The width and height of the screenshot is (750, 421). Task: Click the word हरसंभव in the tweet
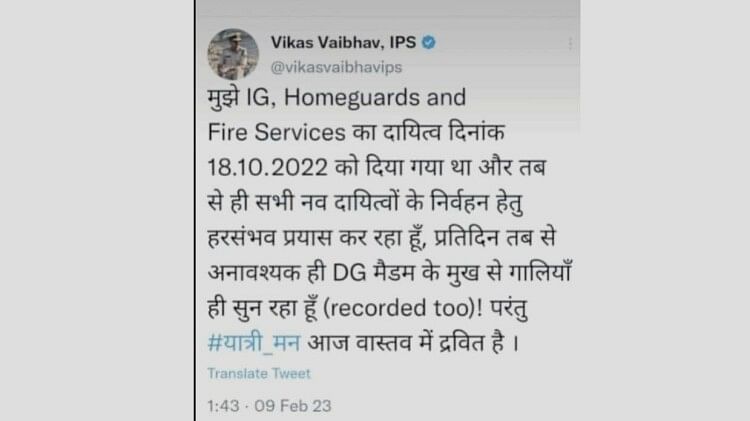(x=242, y=238)
